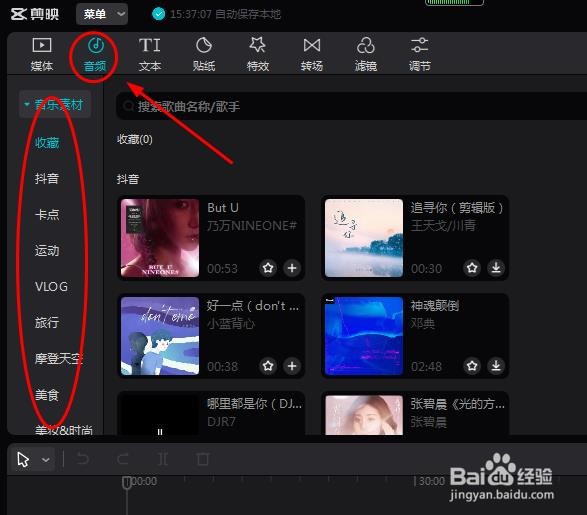
Task: Click the split clip icon
Action: (x=162, y=458)
